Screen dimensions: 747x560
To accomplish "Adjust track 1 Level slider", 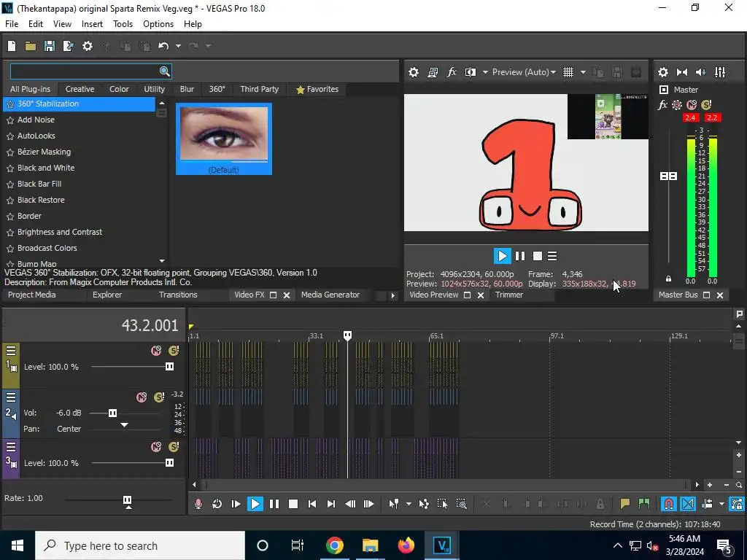I will click(169, 367).
